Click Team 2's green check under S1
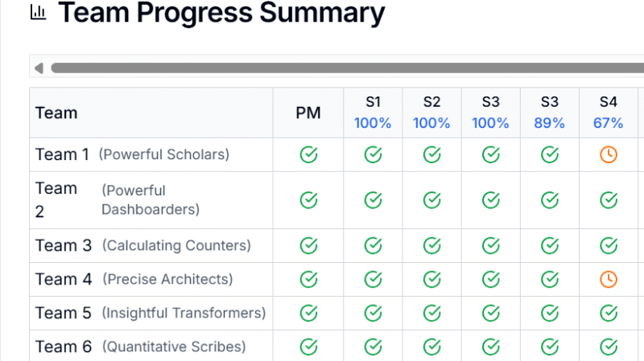644x361 pixels. pos(373,199)
